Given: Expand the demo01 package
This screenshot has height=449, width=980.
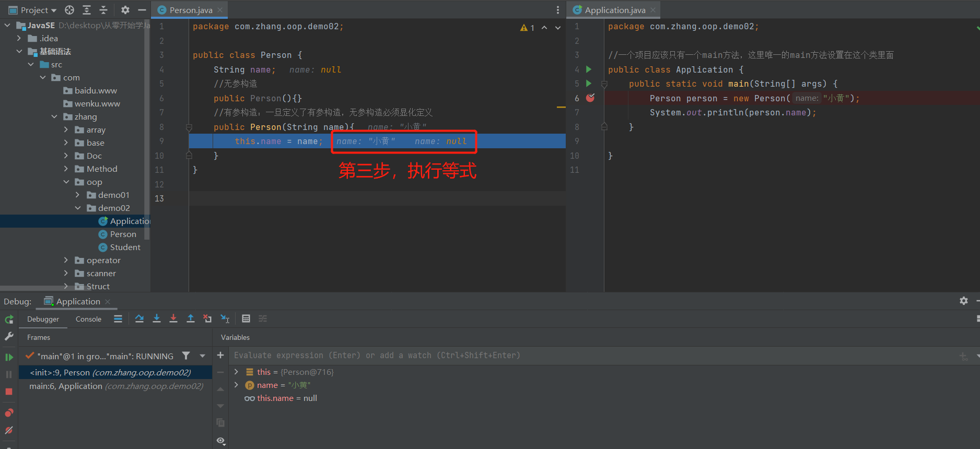Looking at the screenshot, I should (x=77, y=195).
